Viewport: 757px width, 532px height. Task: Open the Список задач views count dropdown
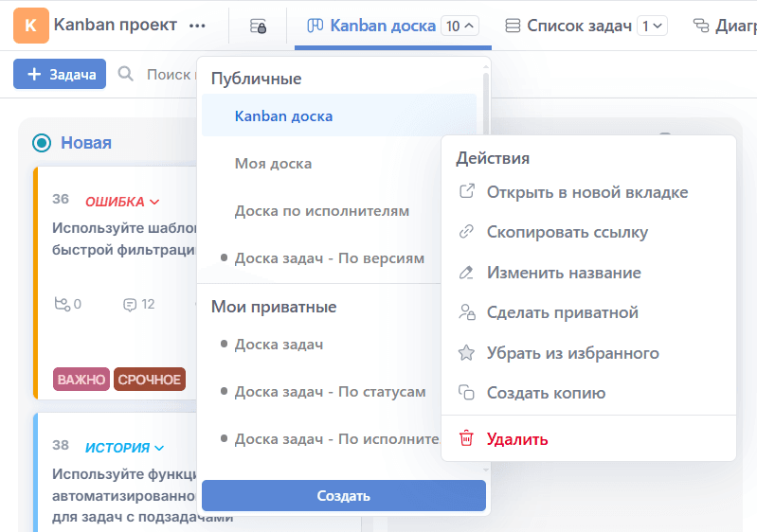pos(652,27)
